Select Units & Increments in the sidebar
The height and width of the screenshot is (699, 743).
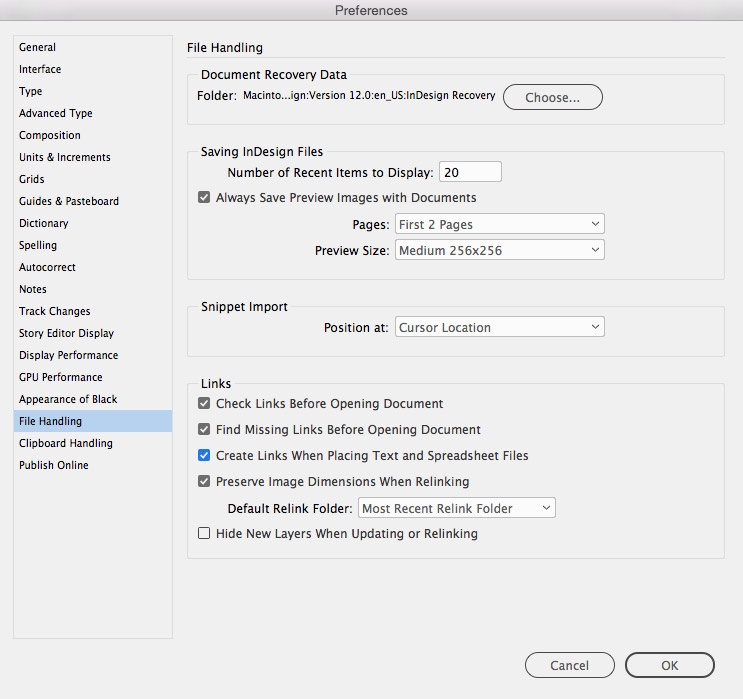pyautogui.click(x=65, y=157)
